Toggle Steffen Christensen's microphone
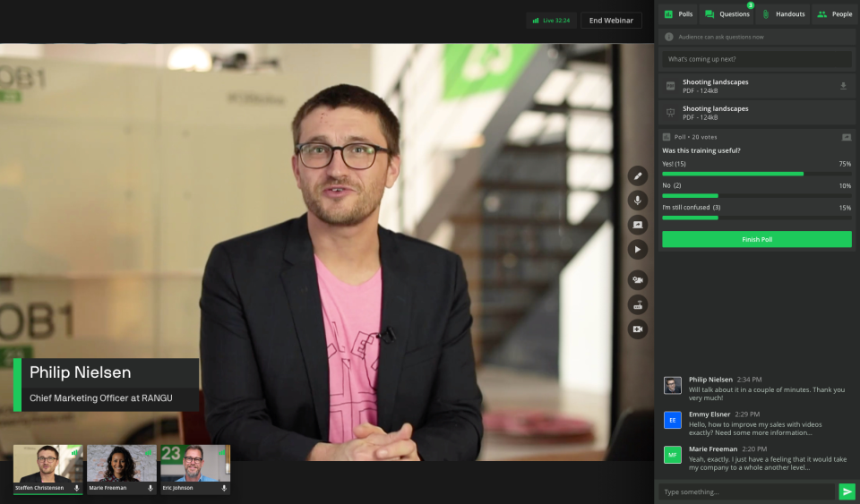860x504 pixels. click(77, 488)
